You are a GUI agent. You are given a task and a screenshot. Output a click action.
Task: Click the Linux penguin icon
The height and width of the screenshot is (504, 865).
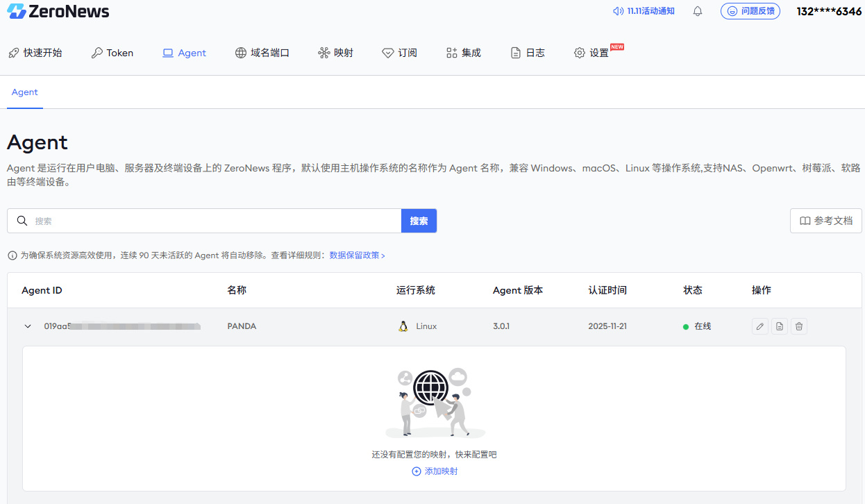pos(403,326)
